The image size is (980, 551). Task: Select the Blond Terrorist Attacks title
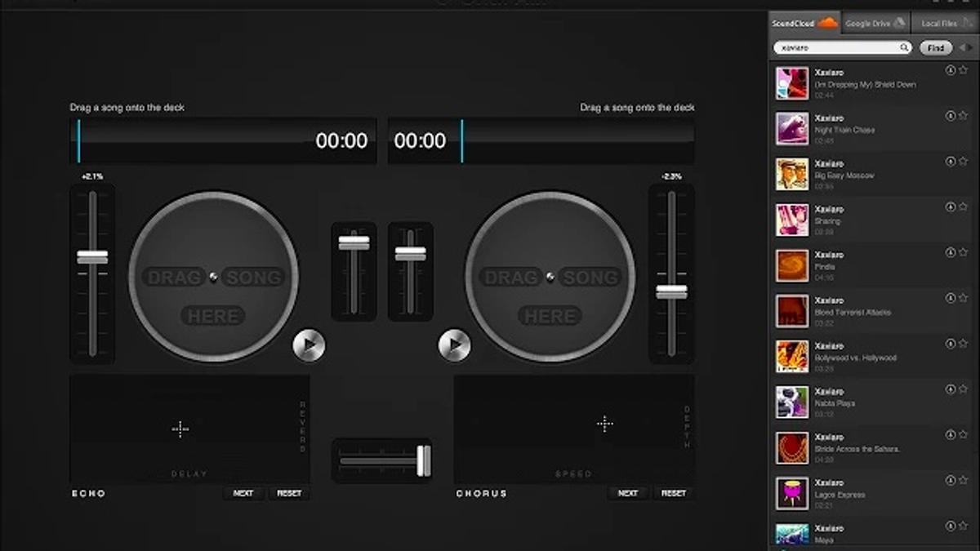(x=853, y=313)
